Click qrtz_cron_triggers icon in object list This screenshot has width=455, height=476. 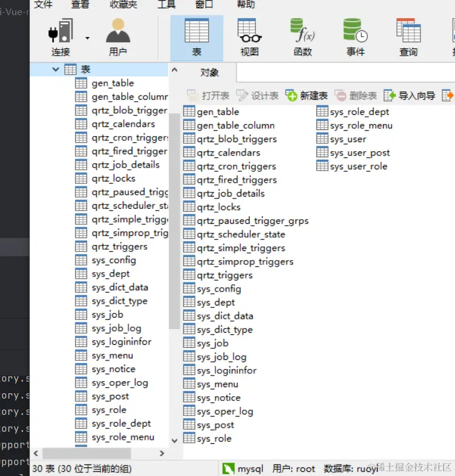coord(189,166)
